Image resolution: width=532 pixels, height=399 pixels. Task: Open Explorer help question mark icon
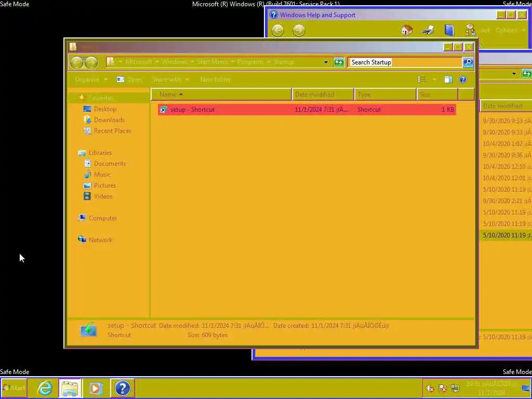point(463,79)
